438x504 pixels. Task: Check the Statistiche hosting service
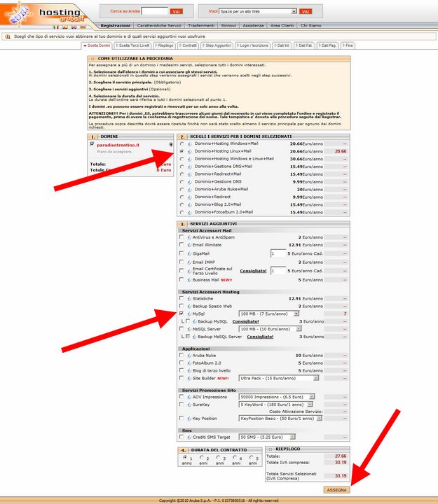pyautogui.click(x=182, y=298)
